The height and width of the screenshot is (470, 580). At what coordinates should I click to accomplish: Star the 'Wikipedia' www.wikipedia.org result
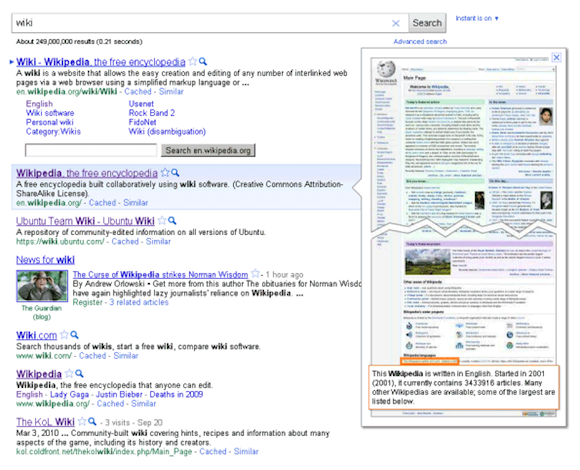click(69, 373)
